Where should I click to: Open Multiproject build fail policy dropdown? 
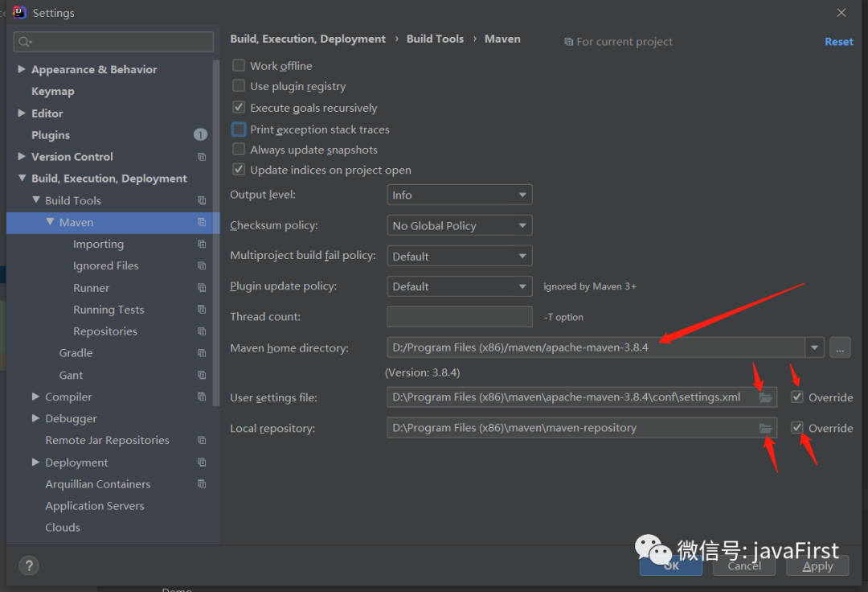[x=460, y=256]
